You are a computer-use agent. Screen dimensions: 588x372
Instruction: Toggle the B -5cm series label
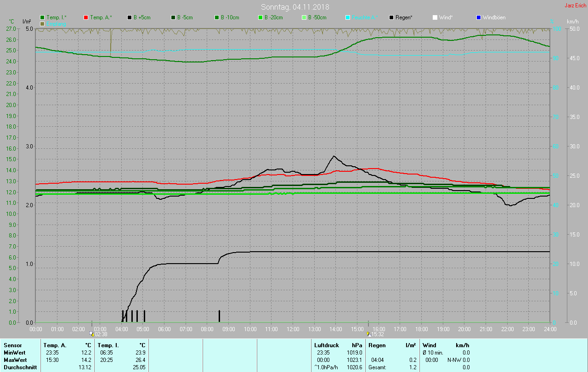click(186, 17)
